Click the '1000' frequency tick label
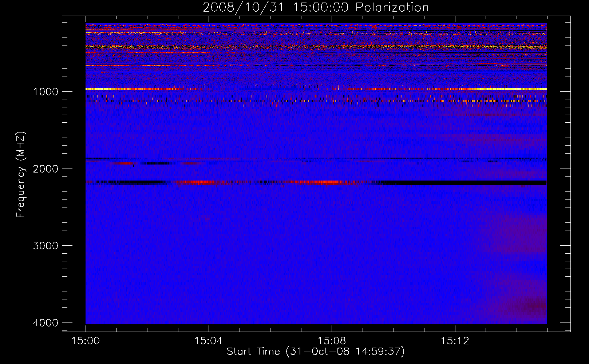The width and height of the screenshot is (589, 364). click(46, 92)
